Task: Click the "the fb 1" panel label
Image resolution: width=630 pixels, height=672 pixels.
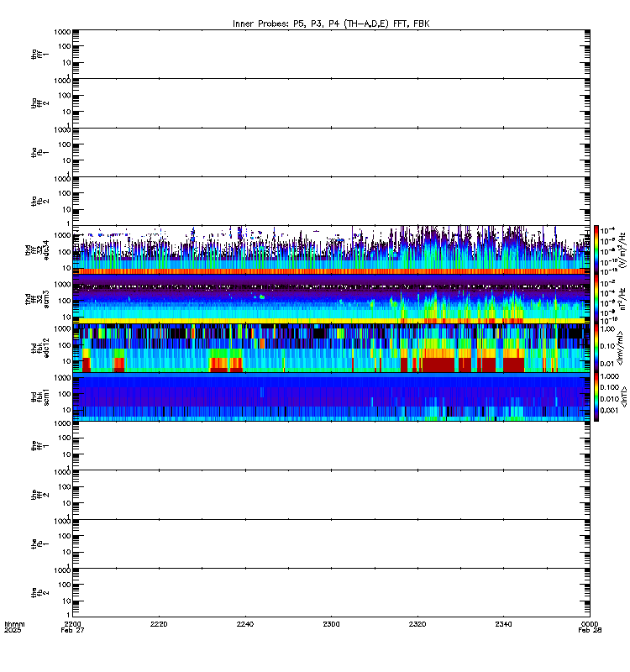Action: (40, 543)
